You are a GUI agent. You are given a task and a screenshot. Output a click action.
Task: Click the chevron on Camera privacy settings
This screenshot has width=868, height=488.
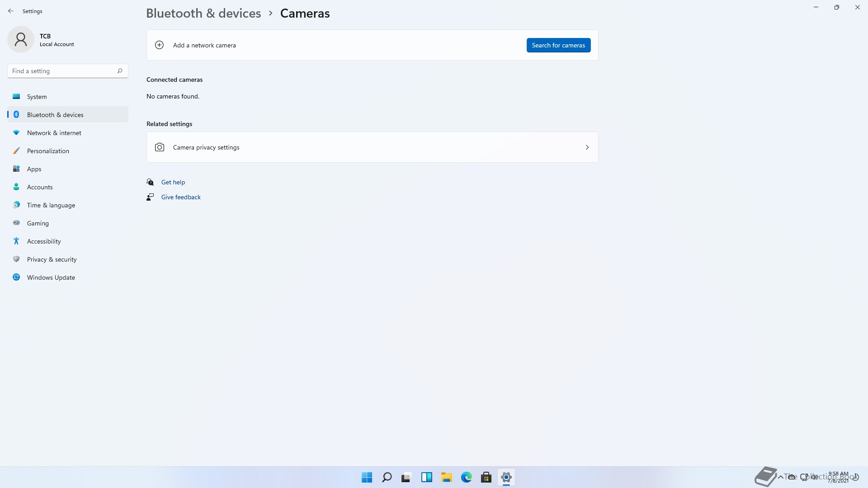click(587, 147)
